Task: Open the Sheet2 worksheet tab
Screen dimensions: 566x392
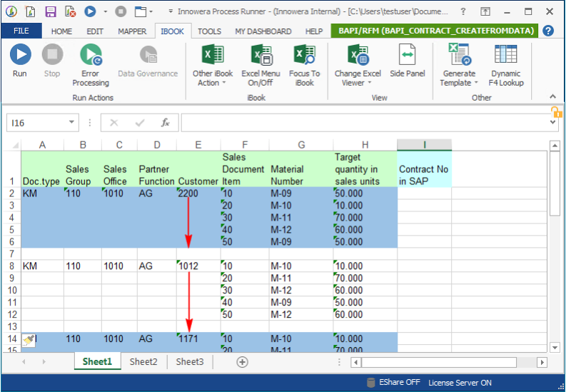Action: point(143,362)
